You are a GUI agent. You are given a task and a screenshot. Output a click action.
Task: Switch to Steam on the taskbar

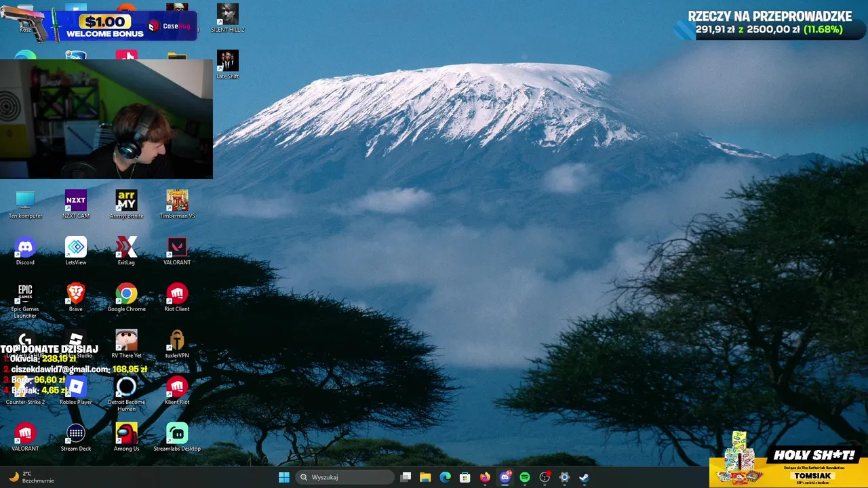pos(584,477)
